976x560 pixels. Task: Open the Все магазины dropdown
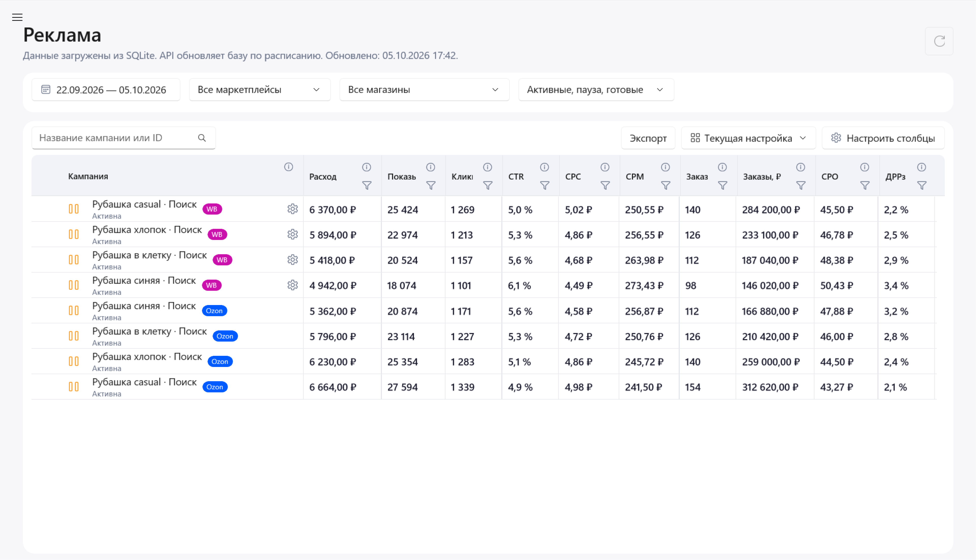(424, 90)
